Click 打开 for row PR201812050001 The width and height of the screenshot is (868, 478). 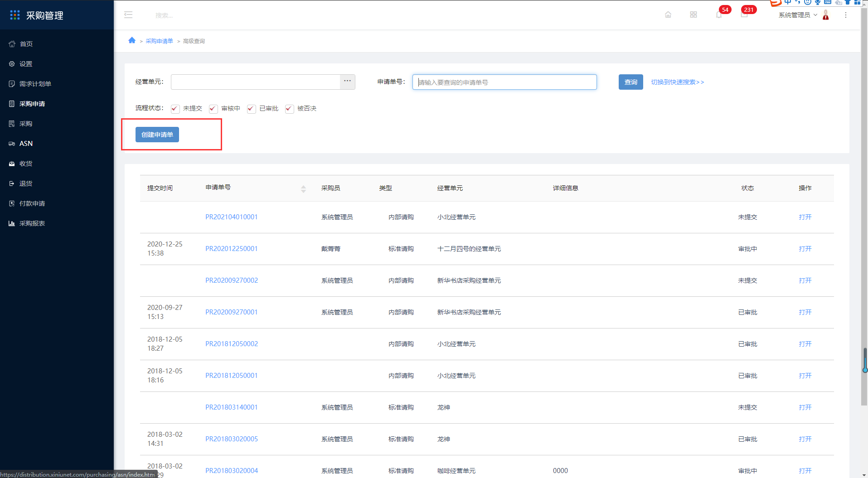pyautogui.click(x=805, y=376)
